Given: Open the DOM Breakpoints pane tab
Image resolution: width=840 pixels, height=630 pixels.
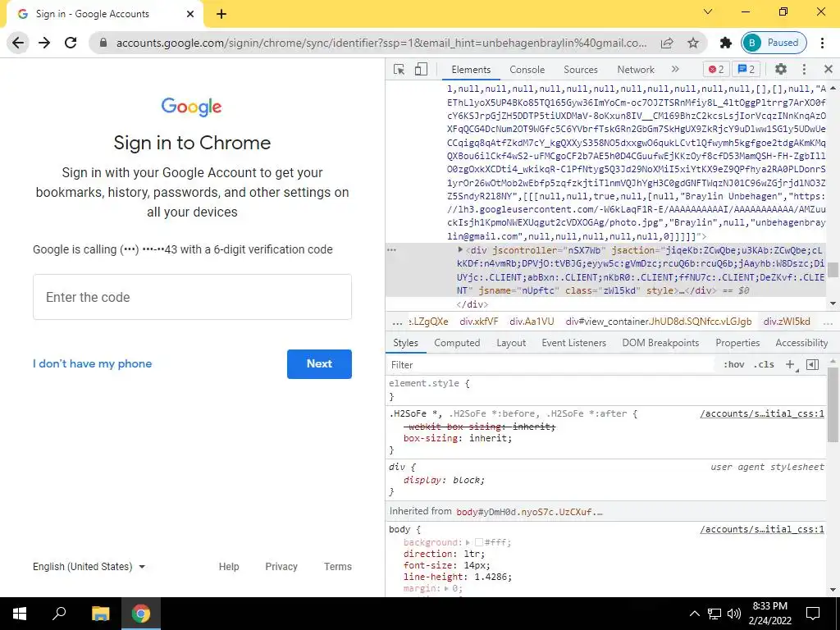Looking at the screenshot, I should [660, 343].
